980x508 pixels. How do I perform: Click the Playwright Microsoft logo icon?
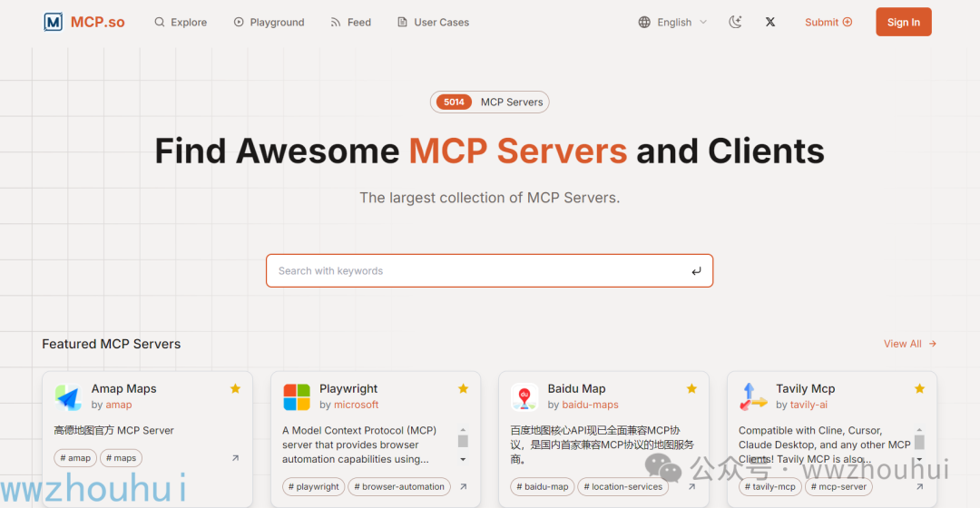coord(296,396)
